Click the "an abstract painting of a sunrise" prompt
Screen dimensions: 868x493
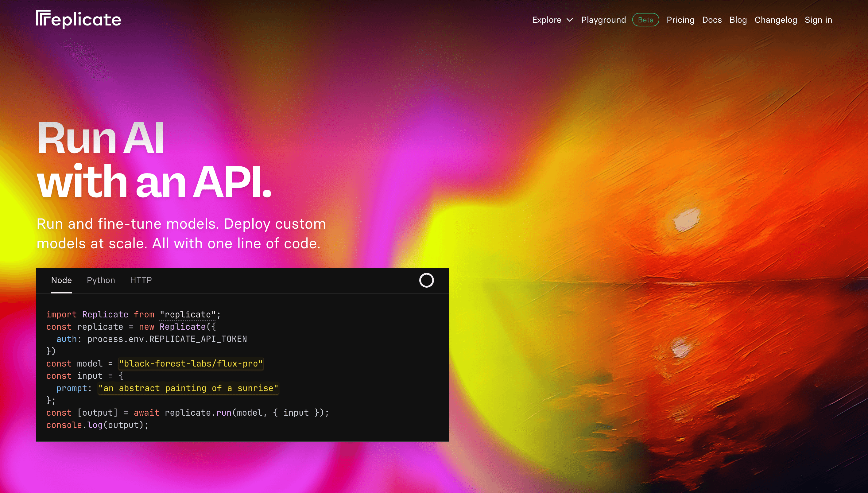click(188, 388)
